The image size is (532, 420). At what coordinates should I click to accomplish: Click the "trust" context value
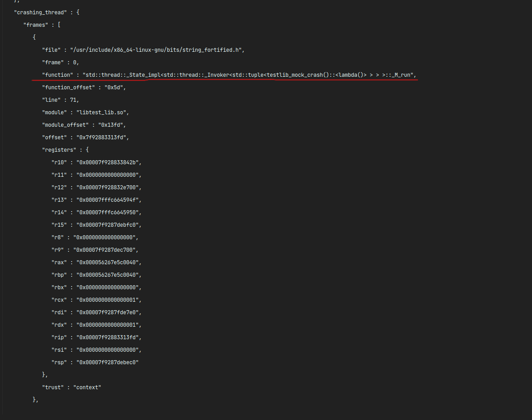point(87,387)
